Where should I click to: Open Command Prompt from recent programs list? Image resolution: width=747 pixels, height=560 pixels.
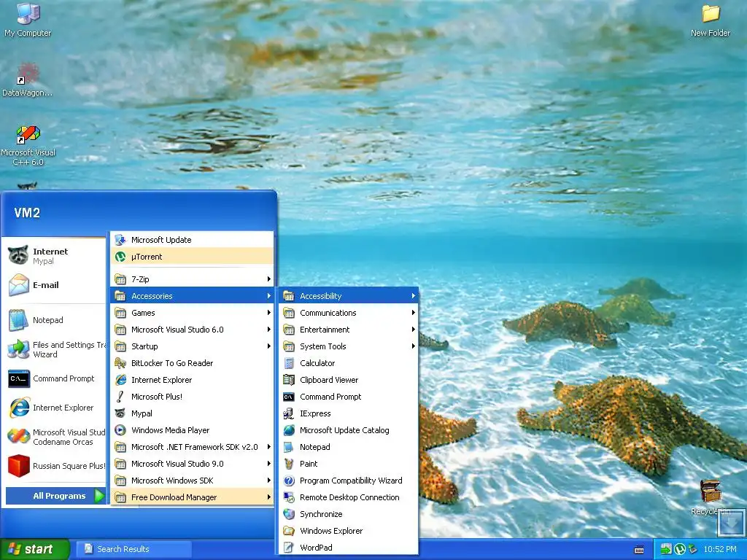(54, 378)
